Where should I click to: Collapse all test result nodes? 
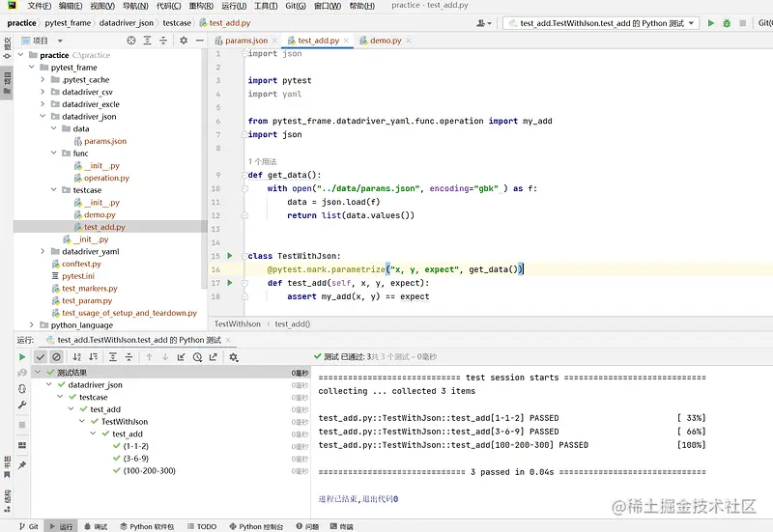click(129, 357)
